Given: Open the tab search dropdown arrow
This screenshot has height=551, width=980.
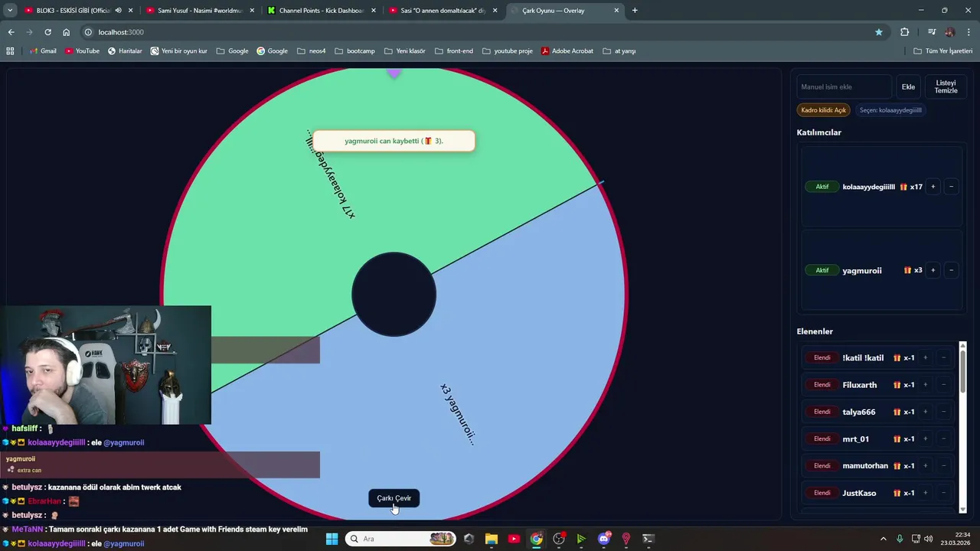Looking at the screenshot, I should tap(10, 11).
